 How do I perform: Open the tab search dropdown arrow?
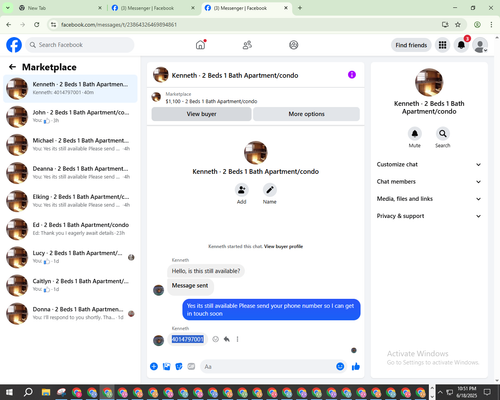7,8
